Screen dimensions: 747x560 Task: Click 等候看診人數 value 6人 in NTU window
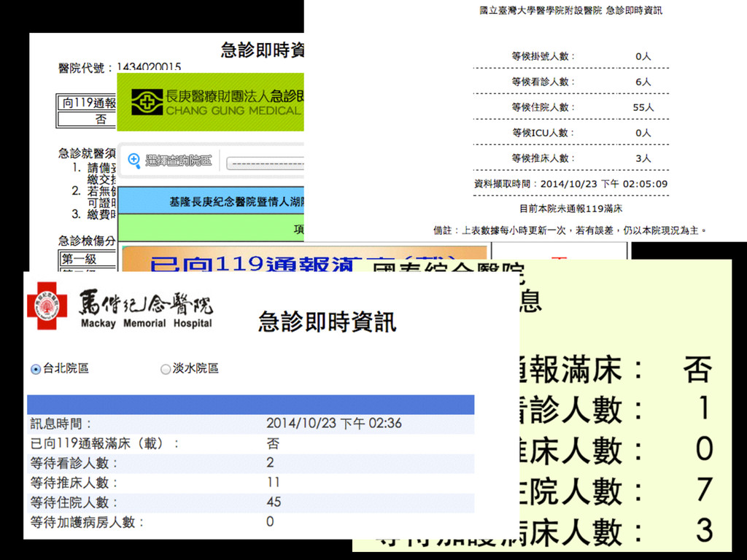(643, 82)
